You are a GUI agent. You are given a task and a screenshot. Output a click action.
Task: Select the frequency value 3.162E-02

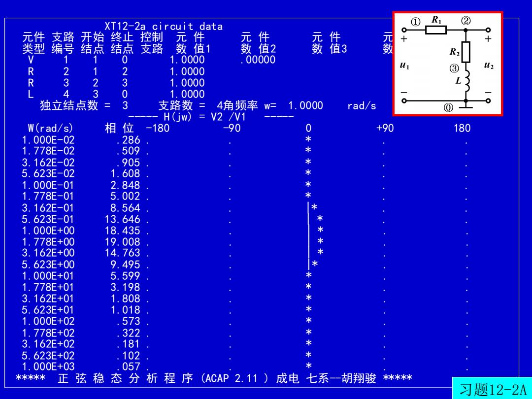point(48,163)
